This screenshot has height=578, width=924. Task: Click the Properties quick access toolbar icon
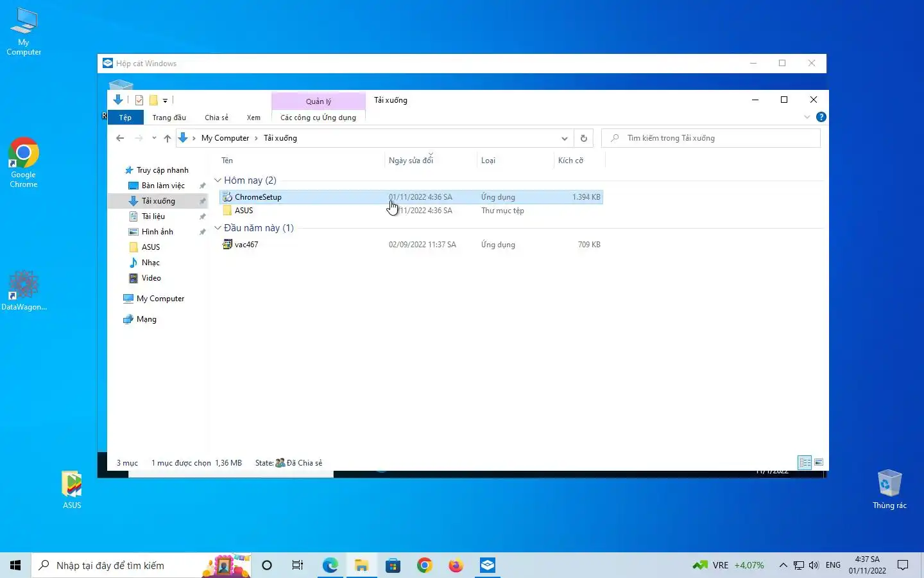139,100
